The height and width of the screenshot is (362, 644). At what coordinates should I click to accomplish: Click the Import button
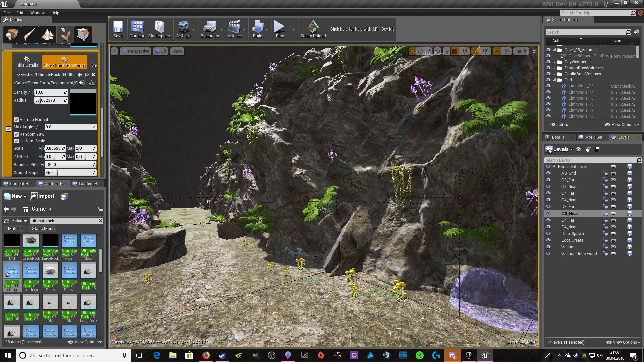pos(43,196)
